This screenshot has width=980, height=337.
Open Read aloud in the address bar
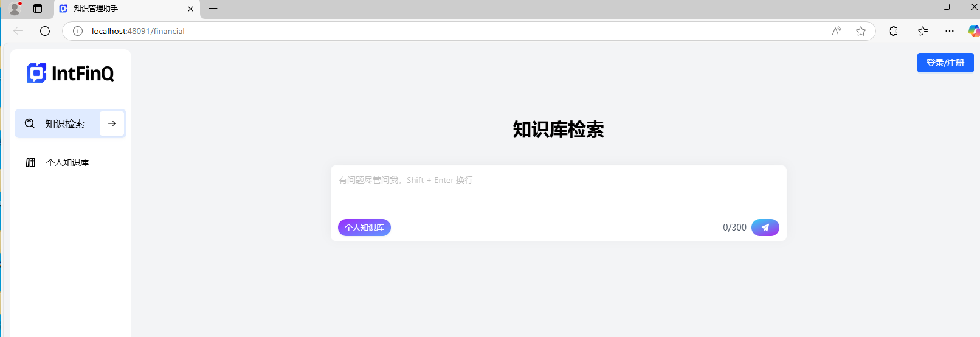coord(837,31)
